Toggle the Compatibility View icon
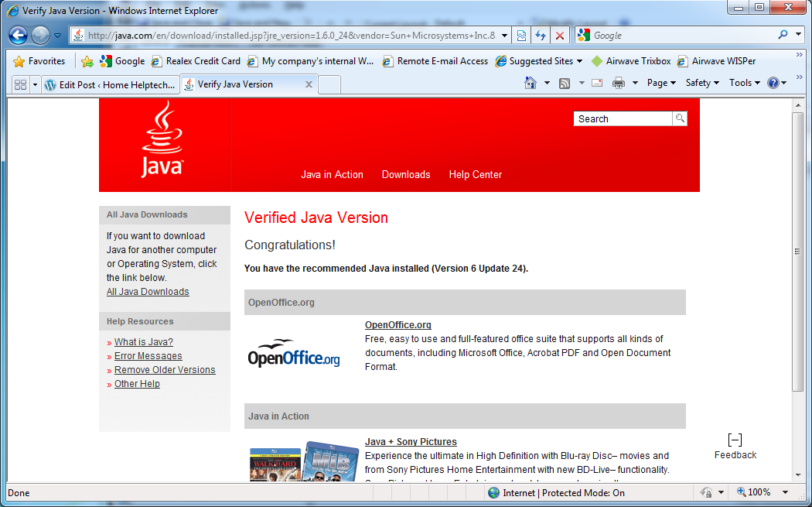812x507 pixels. click(521, 36)
